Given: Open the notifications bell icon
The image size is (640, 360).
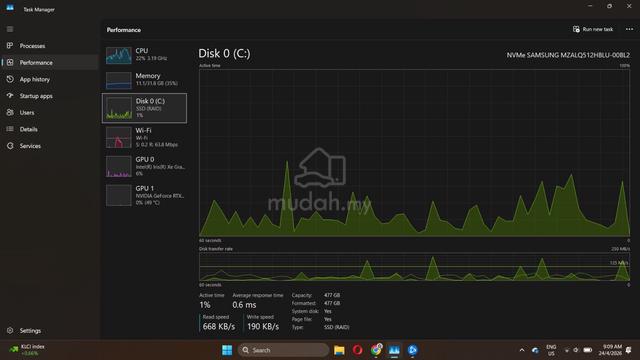Looking at the screenshot, I should click(629, 350).
